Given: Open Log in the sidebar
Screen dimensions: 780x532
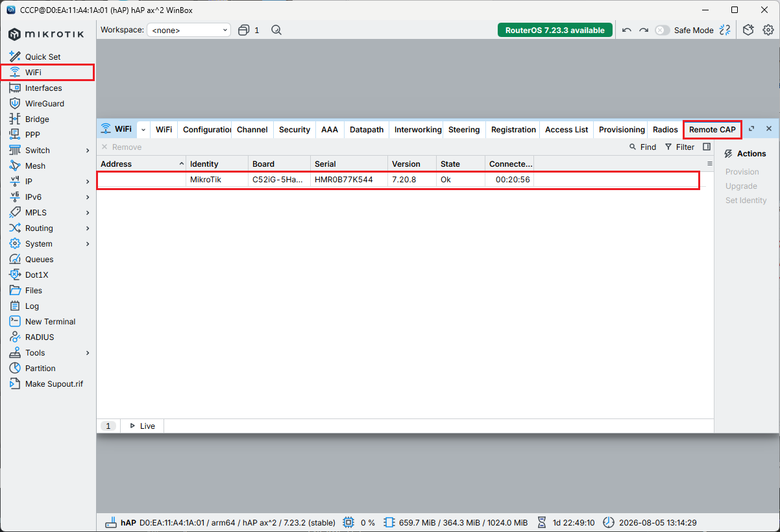Looking at the screenshot, I should [32, 306].
